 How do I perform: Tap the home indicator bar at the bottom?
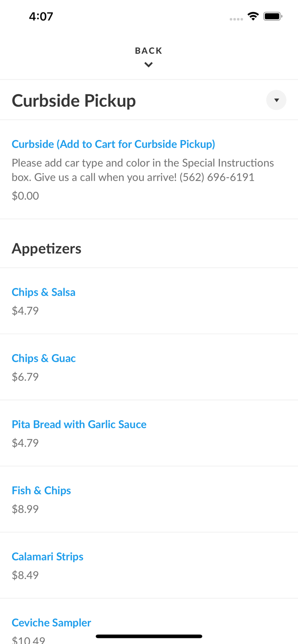(x=149, y=636)
